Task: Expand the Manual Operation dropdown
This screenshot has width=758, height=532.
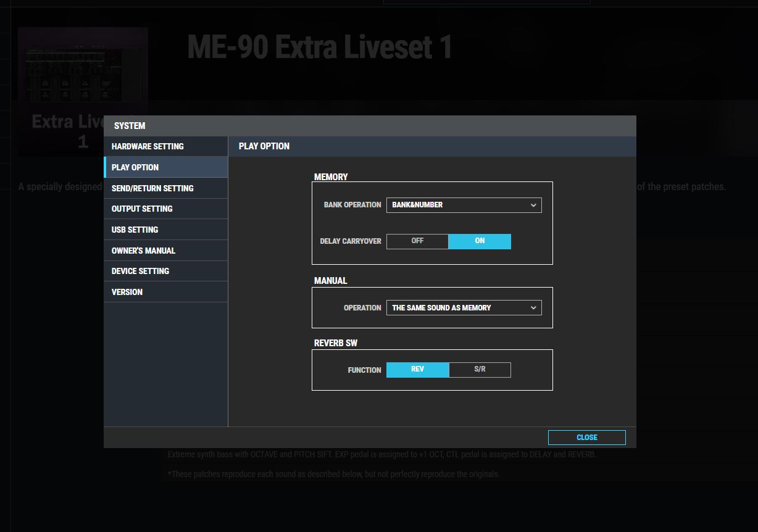Action: [x=464, y=308]
